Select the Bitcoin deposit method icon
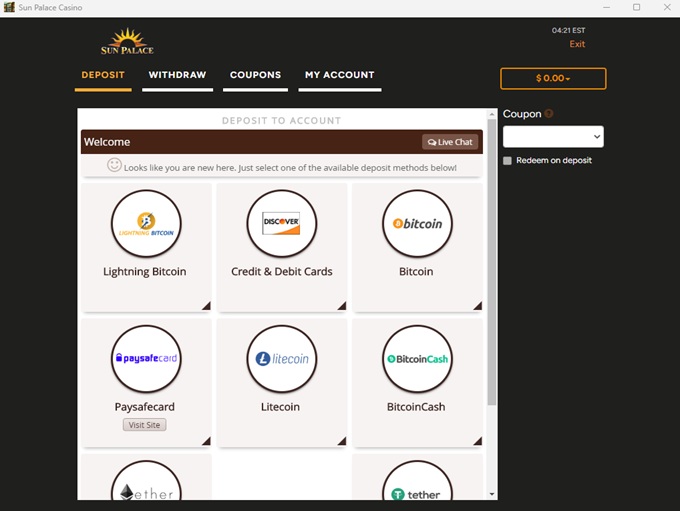 tap(417, 224)
